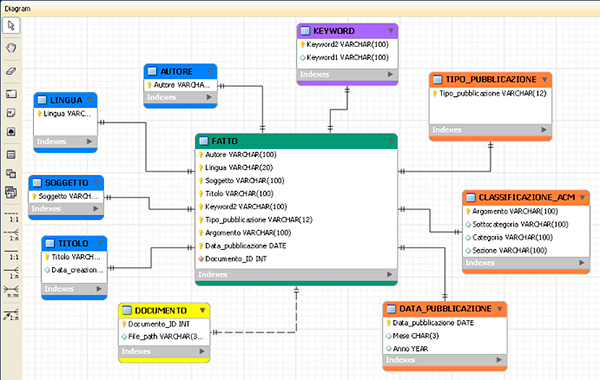Select the text note tool
The height and width of the screenshot is (380, 600).
click(x=11, y=113)
